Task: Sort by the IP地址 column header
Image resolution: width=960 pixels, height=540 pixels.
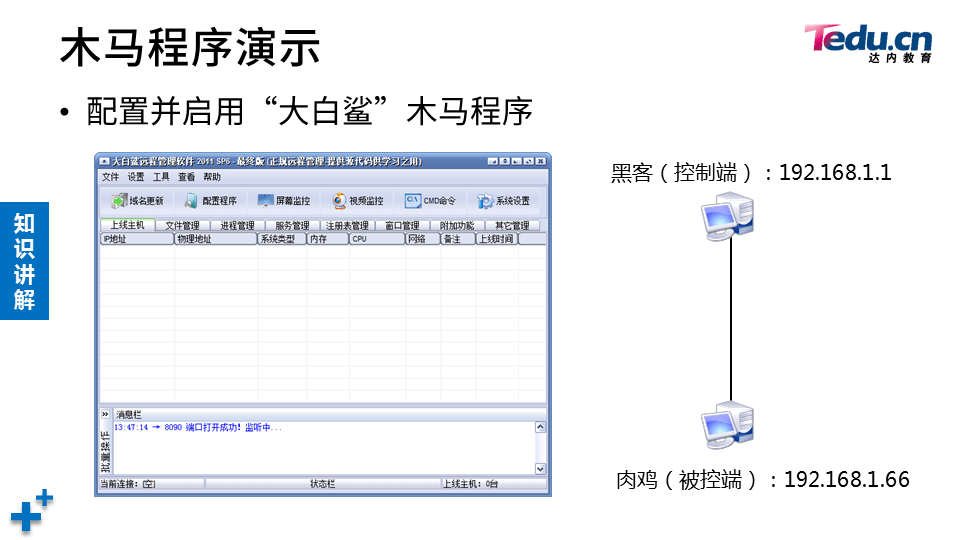Action: pos(137,239)
